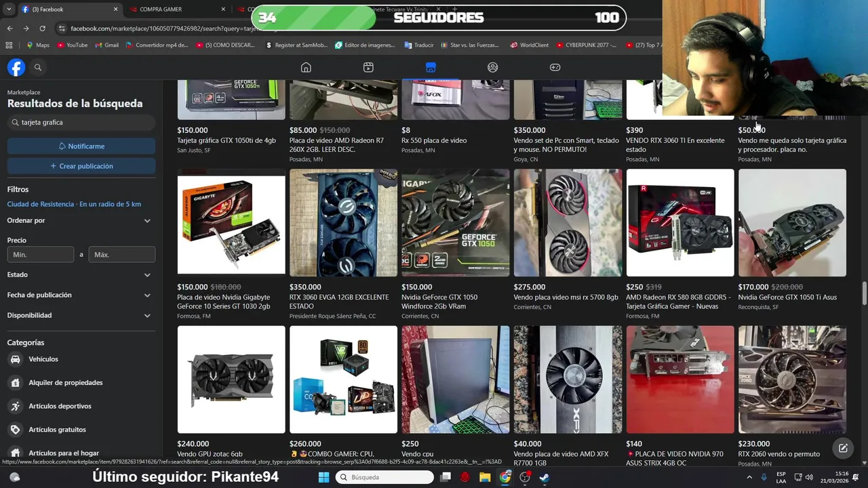Click the Máx. price input field
This screenshot has height=488, width=868.
tap(122, 255)
